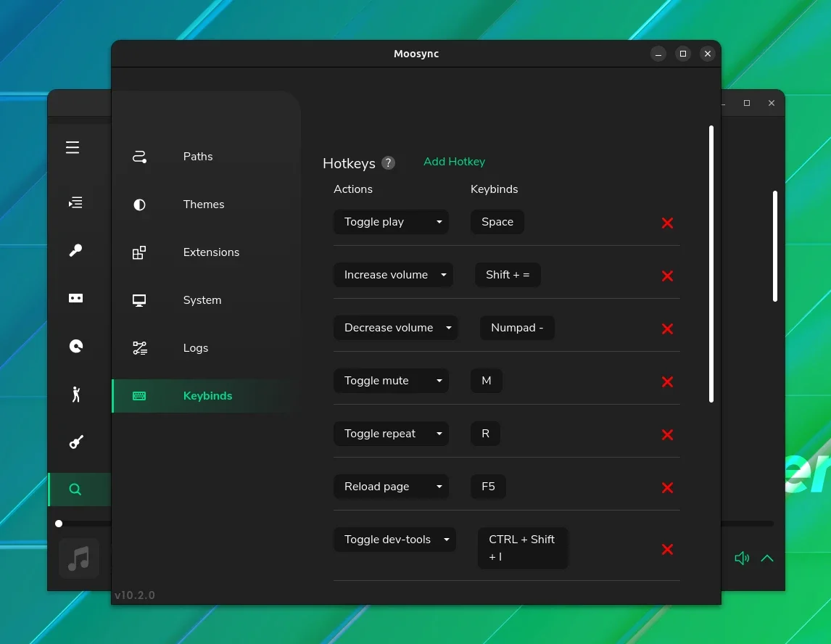Image resolution: width=831 pixels, height=644 pixels.
Task: Open the queue list icon in sidebar
Action: pos(75,202)
